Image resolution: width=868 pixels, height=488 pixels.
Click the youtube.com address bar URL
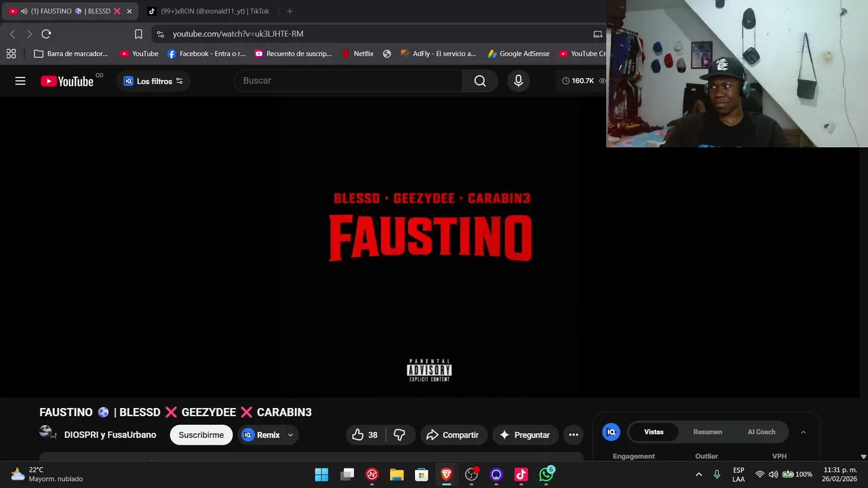[238, 34]
